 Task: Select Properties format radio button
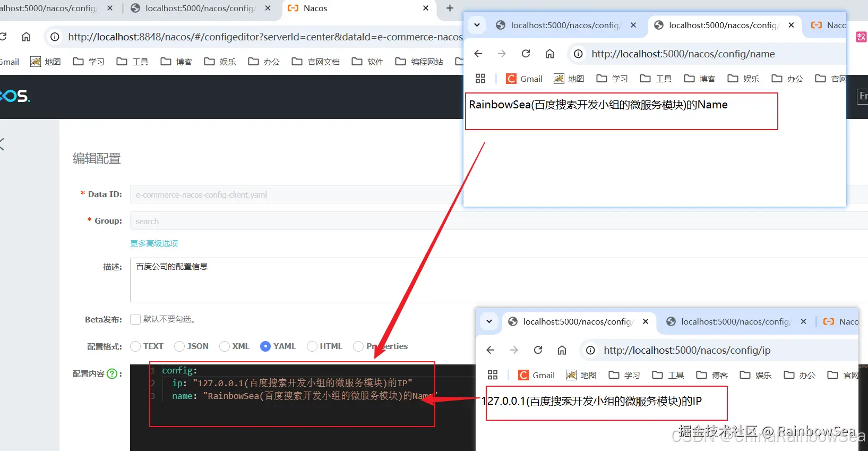[358, 346]
